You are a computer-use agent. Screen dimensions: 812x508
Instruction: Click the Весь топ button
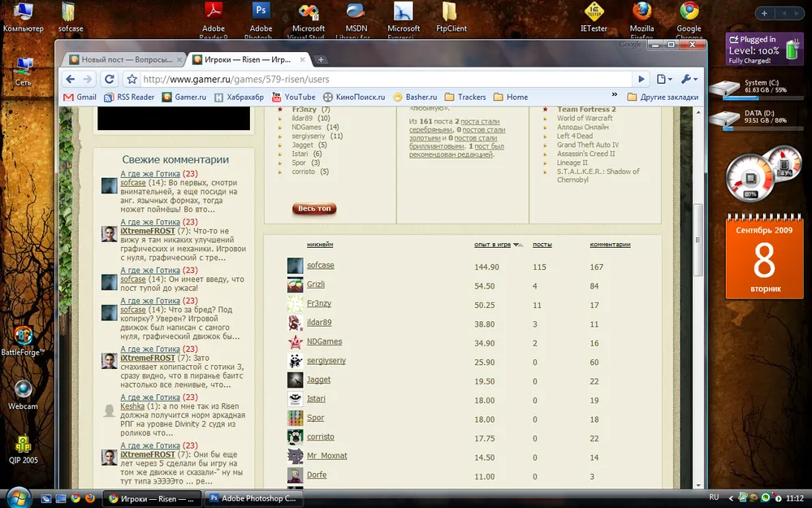point(314,209)
